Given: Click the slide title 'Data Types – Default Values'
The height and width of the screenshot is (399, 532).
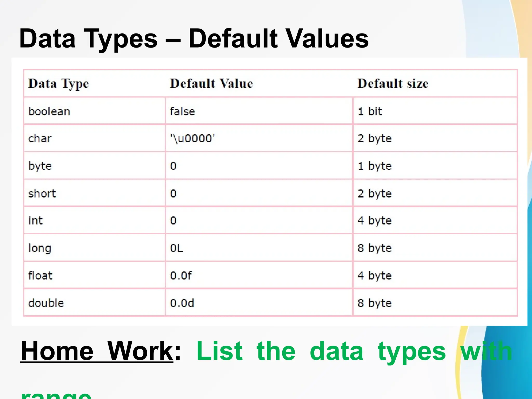Looking at the screenshot, I should [194, 39].
